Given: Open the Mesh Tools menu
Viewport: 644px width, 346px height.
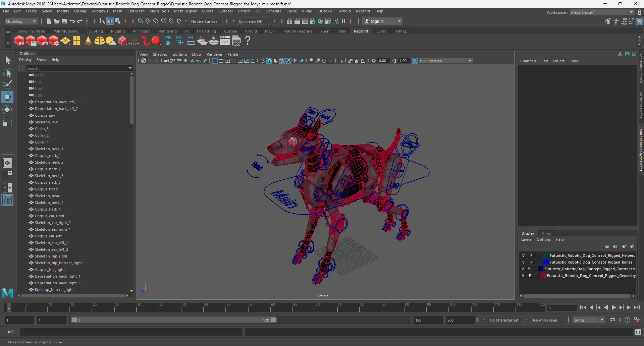Looking at the screenshot, I should 159,11.
